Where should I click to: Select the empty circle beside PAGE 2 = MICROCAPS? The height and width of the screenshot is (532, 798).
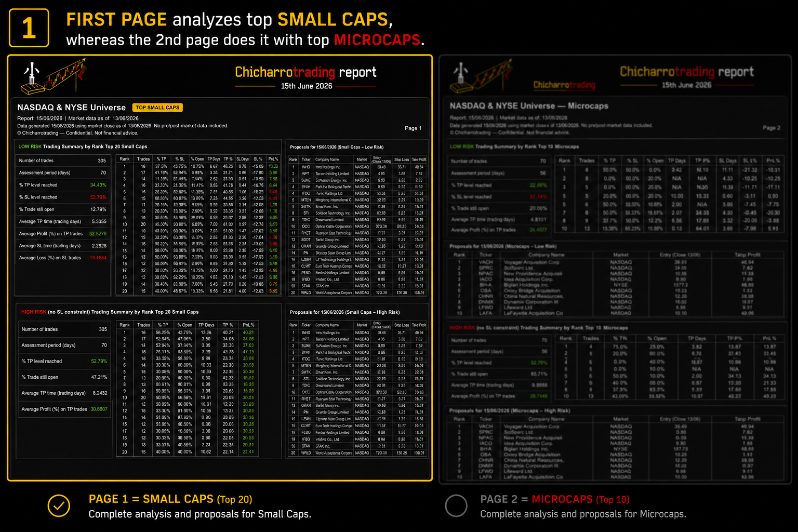[x=456, y=506]
